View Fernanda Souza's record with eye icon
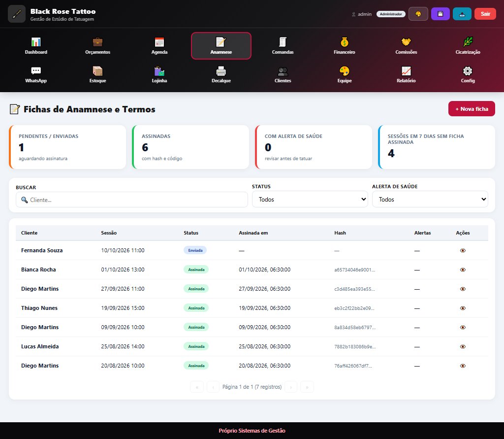Screen dimensions: 504x439 click(x=463, y=250)
